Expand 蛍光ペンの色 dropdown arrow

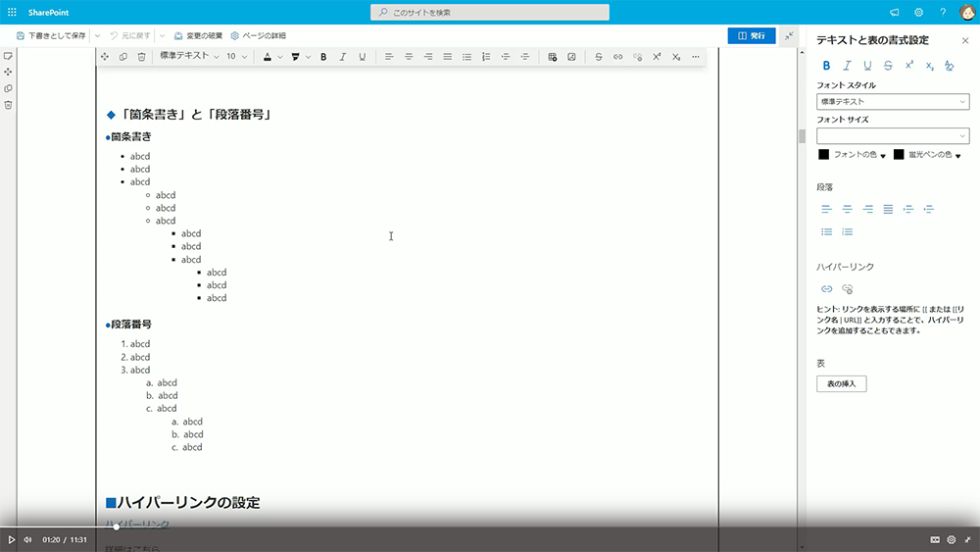coord(958,156)
